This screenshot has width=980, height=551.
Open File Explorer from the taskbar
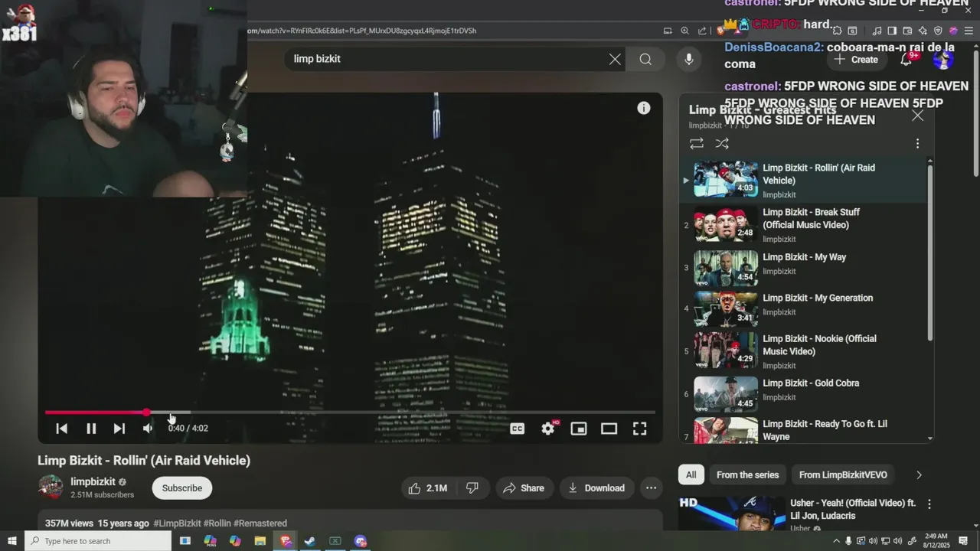[260, 541]
